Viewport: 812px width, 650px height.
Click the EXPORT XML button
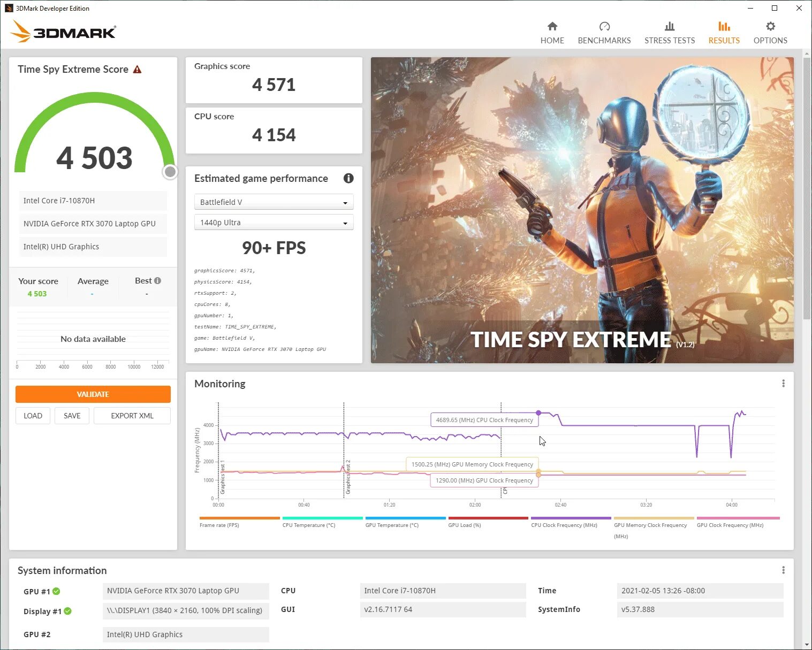(x=132, y=416)
